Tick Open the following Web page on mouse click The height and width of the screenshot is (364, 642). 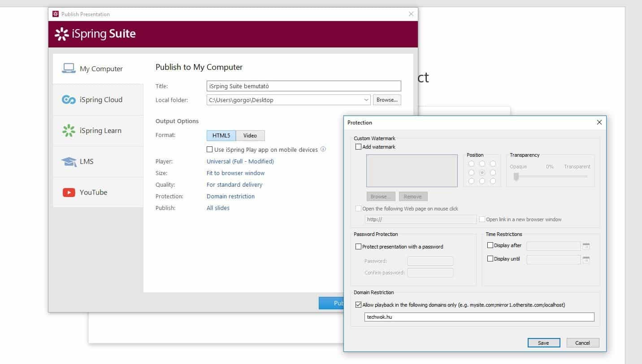tap(358, 209)
